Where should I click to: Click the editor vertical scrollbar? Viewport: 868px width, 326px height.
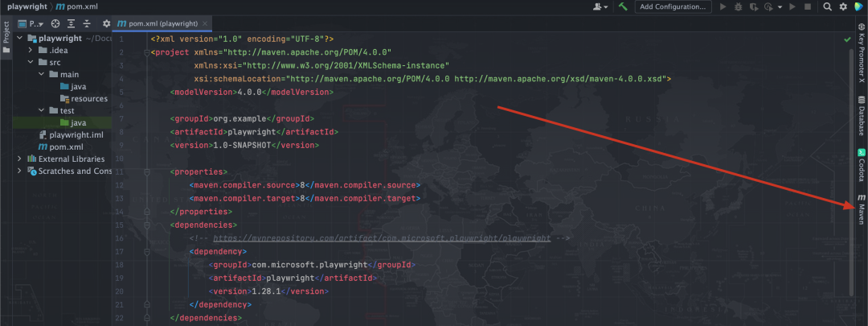(x=853, y=171)
